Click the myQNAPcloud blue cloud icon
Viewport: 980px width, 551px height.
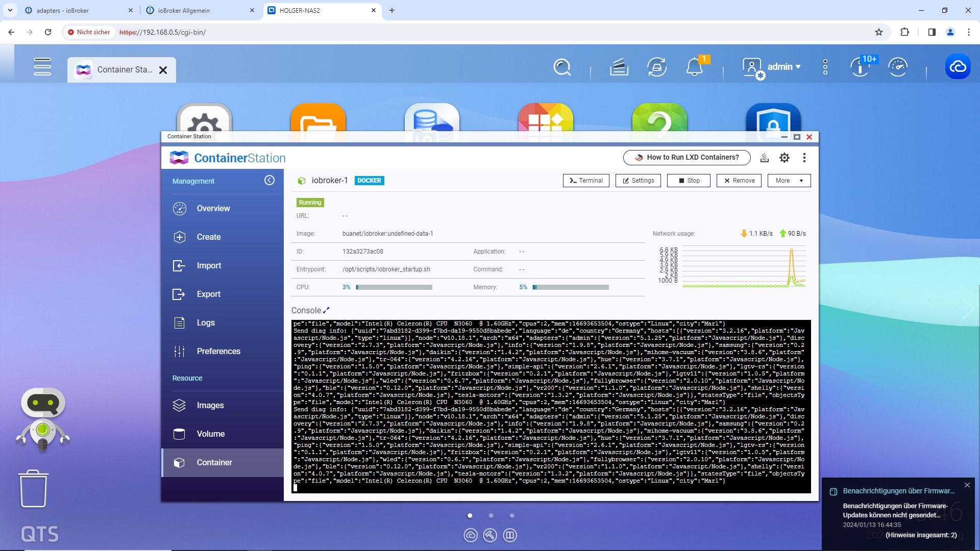point(958,67)
